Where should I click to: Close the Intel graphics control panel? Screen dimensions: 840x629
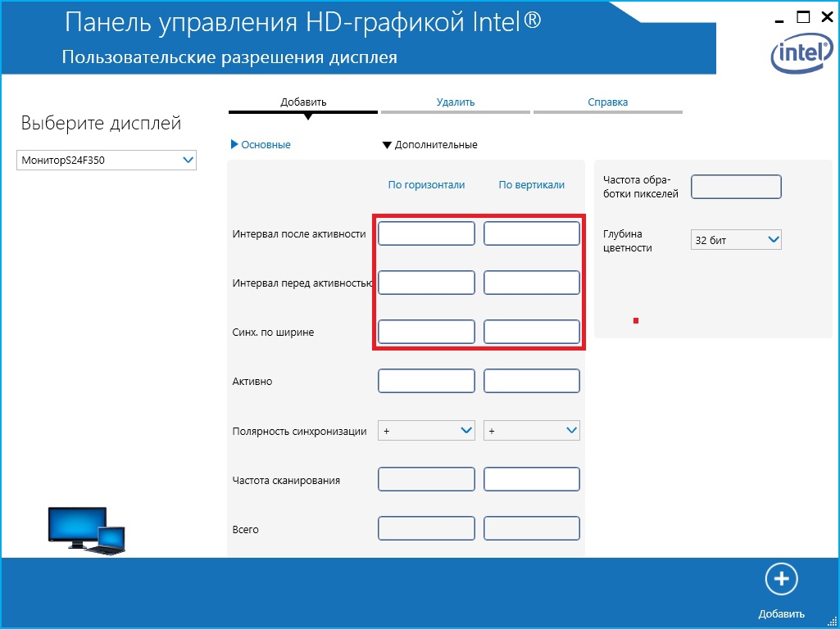(826, 18)
